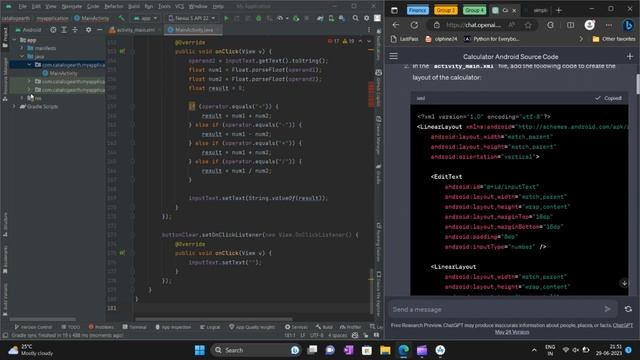The image size is (640, 360).
Task: Start new chat with plus icon in ChatGPT
Action: coord(630,56)
